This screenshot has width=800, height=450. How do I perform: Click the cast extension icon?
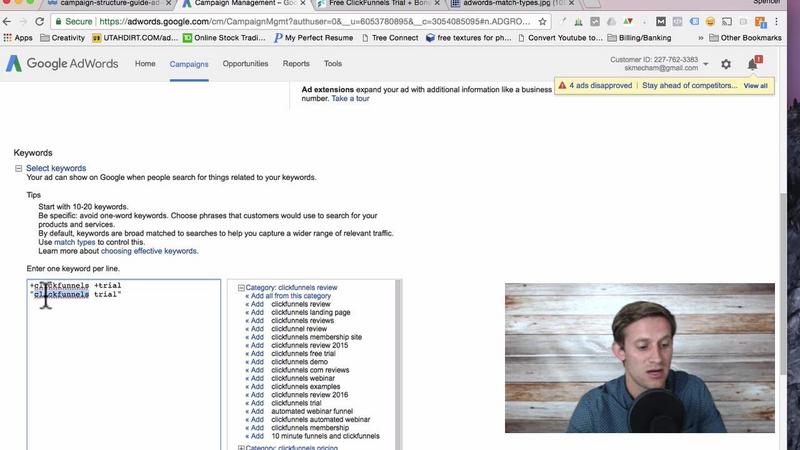(727, 21)
